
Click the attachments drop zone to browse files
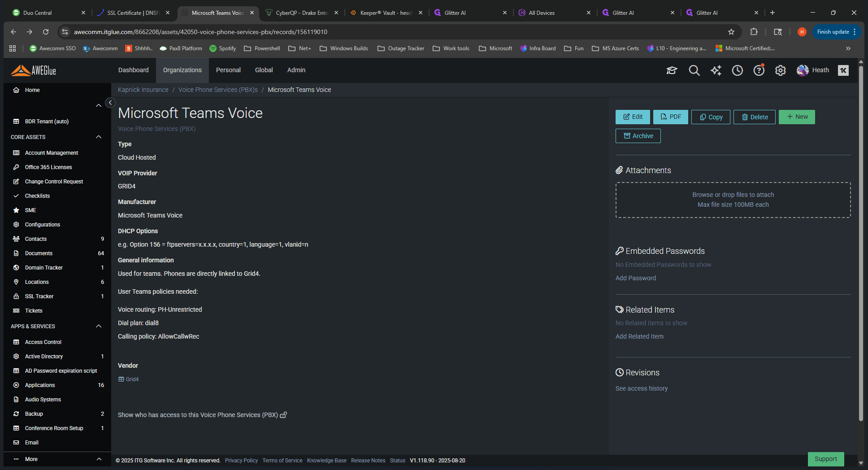coord(733,200)
